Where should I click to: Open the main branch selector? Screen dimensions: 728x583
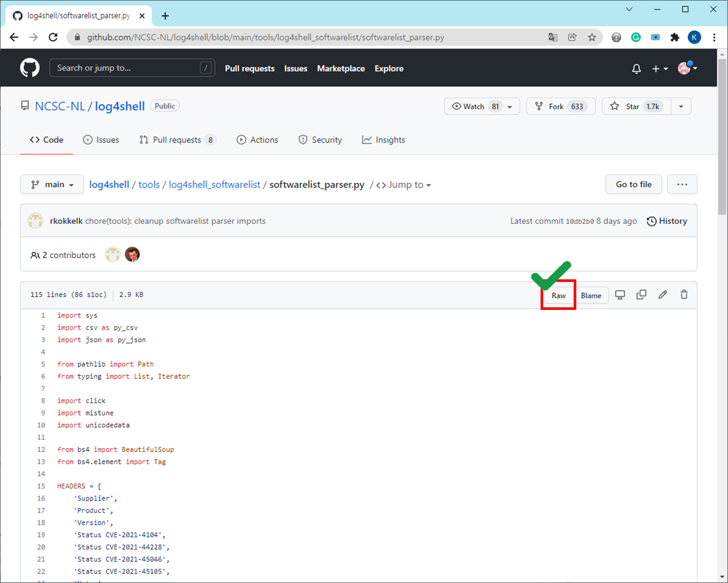[x=52, y=184]
